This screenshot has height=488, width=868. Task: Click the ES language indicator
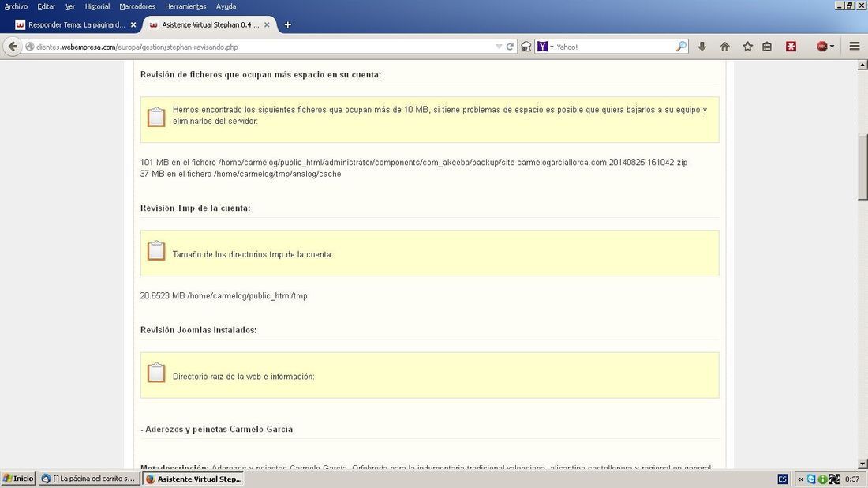point(782,479)
